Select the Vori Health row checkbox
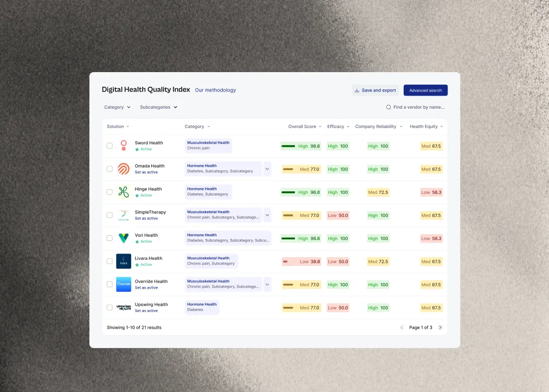The height and width of the screenshot is (392, 549). 110,238
